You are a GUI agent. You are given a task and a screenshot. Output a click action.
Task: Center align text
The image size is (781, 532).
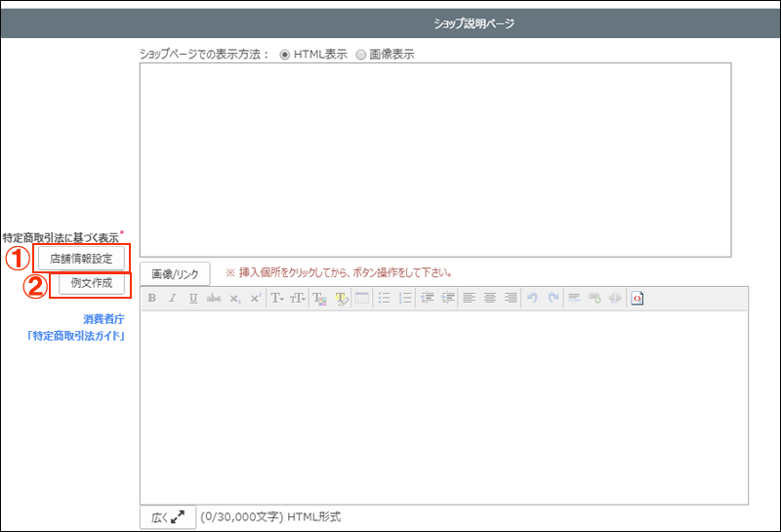(x=490, y=298)
